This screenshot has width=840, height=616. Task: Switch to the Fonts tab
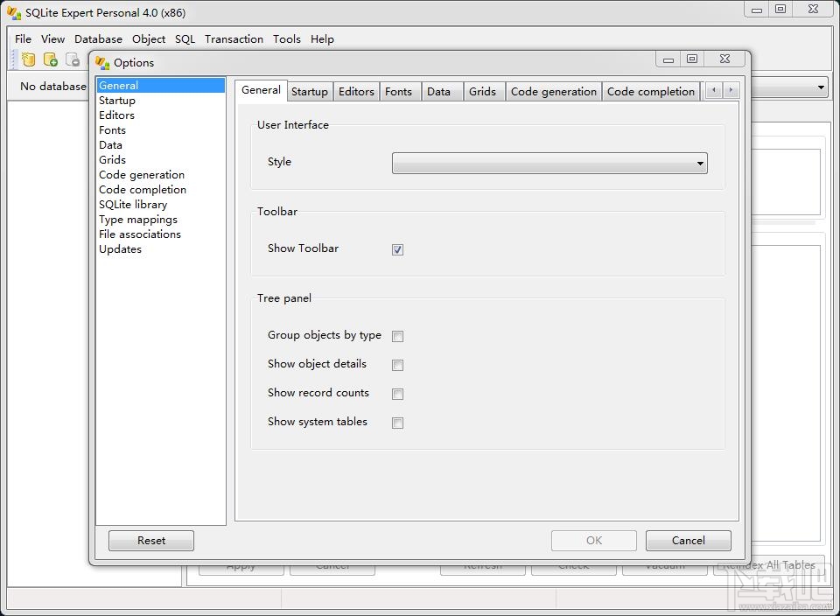[399, 91]
